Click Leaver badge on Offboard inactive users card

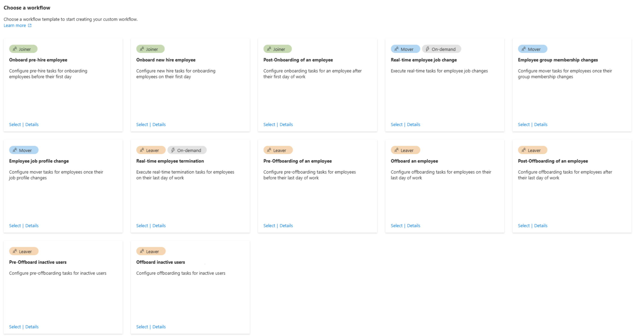(x=150, y=251)
